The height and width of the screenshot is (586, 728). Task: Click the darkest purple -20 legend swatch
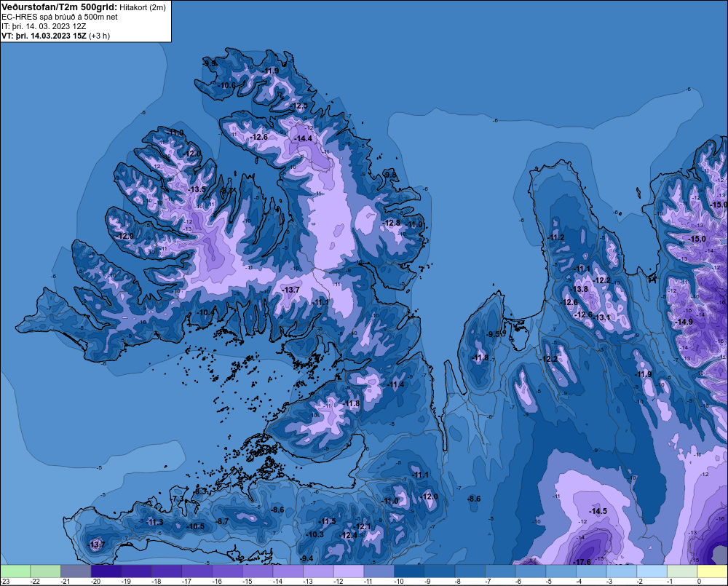(106, 571)
